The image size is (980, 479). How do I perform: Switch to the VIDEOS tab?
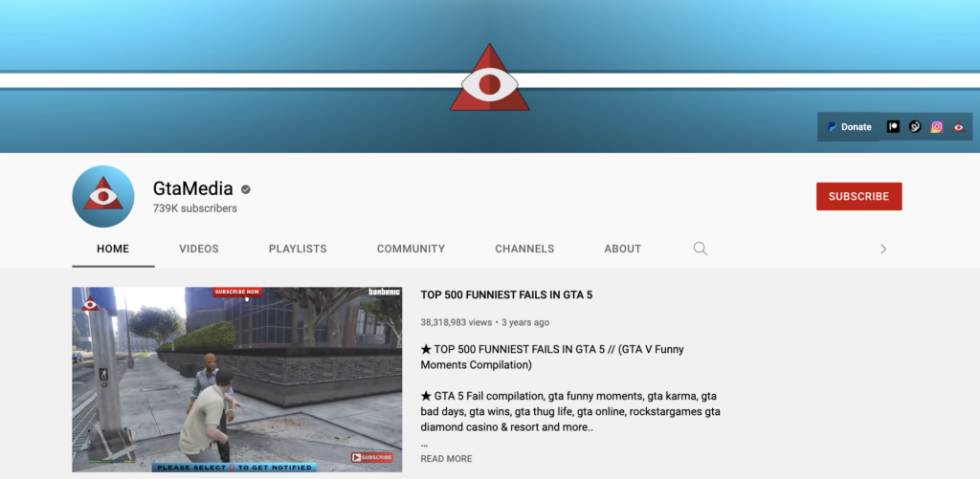[x=199, y=249]
